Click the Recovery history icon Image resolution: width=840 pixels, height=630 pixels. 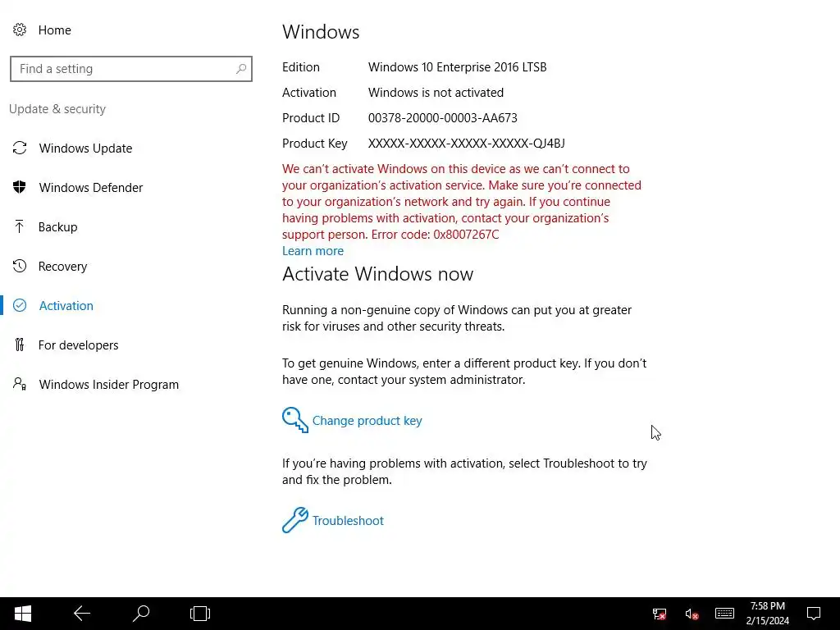[x=20, y=266]
